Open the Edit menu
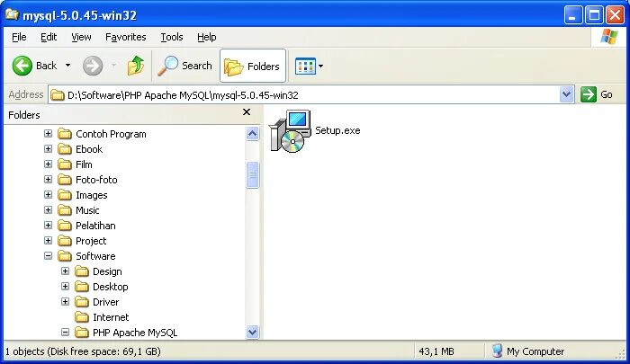630x364 pixels. click(x=49, y=37)
